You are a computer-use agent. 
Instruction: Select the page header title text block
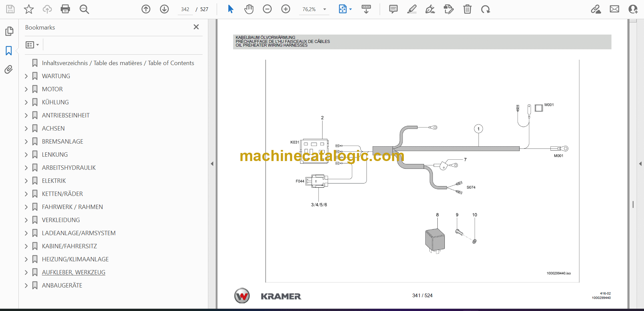click(x=283, y=41)
